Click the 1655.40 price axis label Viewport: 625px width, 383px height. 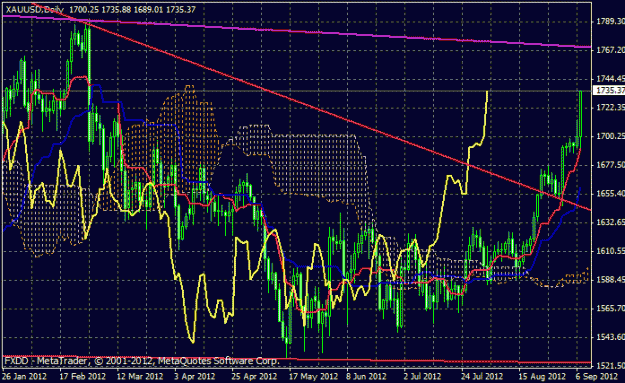tap(610, 193)
